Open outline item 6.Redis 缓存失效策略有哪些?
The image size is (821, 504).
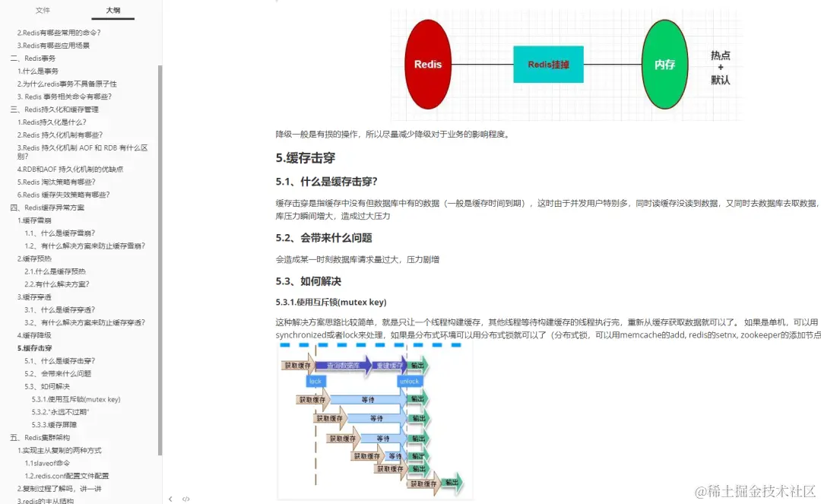[x=63, y=195]
